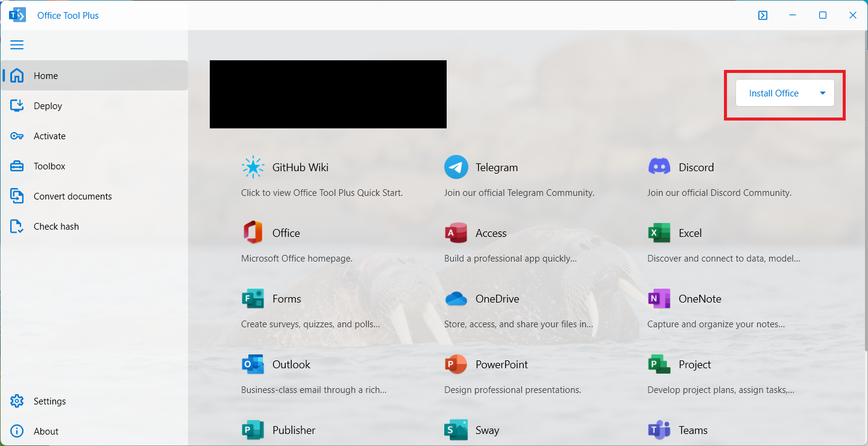868x446 pixels.
Task: Click 'Microsoft Office homepage.' text
Action: [297, 259]
